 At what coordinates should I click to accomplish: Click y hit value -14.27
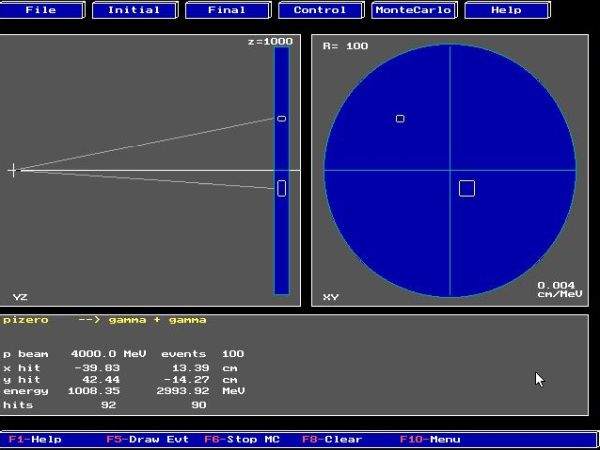pyautogui.click(x=187, y=380)
